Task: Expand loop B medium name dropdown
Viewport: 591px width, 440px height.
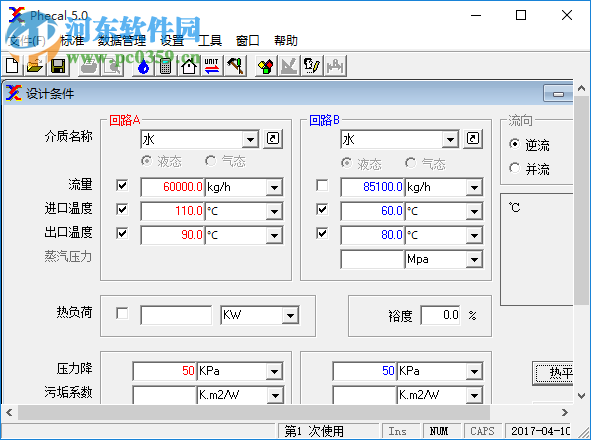Action: point(450,140)
